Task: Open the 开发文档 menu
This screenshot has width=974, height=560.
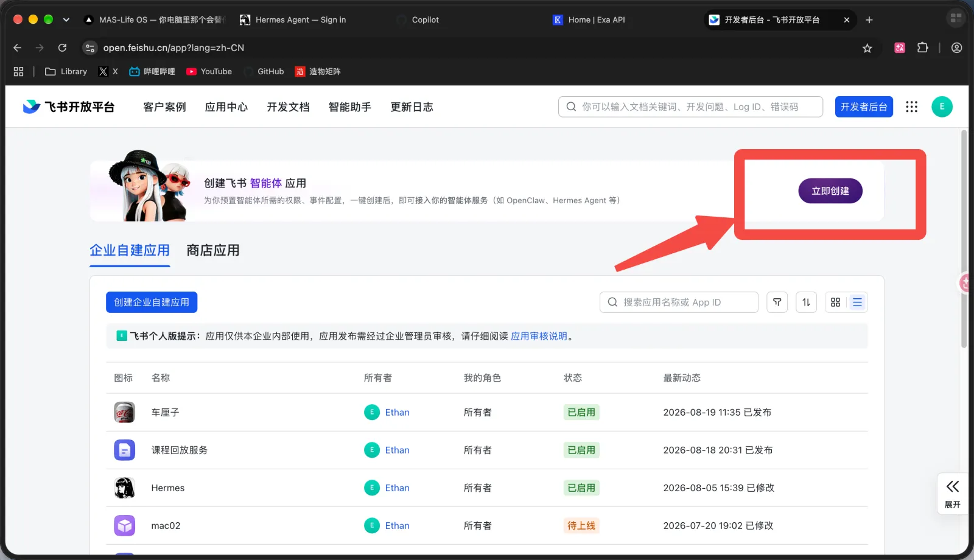Action: (x=288, y=107)
